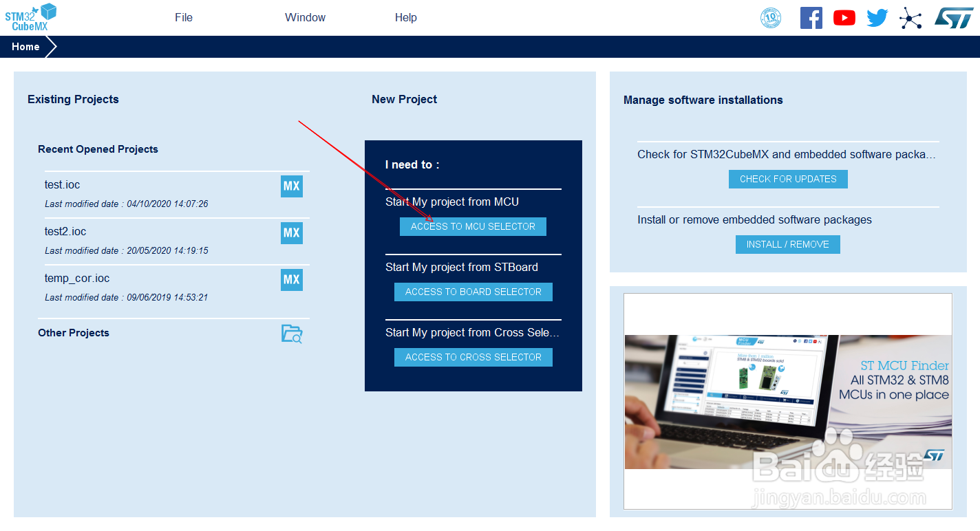Open the File menu
The width and height of the screenshot is (980, 531).
184,18
